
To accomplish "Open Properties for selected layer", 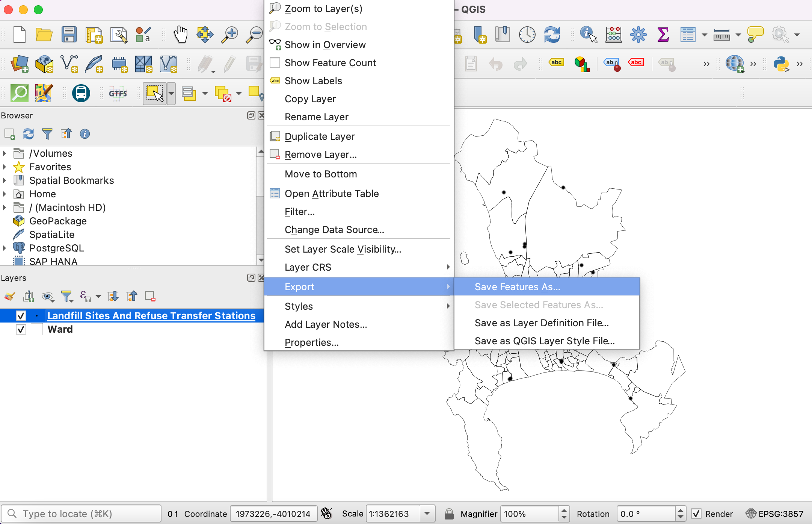I will (311, 342).
